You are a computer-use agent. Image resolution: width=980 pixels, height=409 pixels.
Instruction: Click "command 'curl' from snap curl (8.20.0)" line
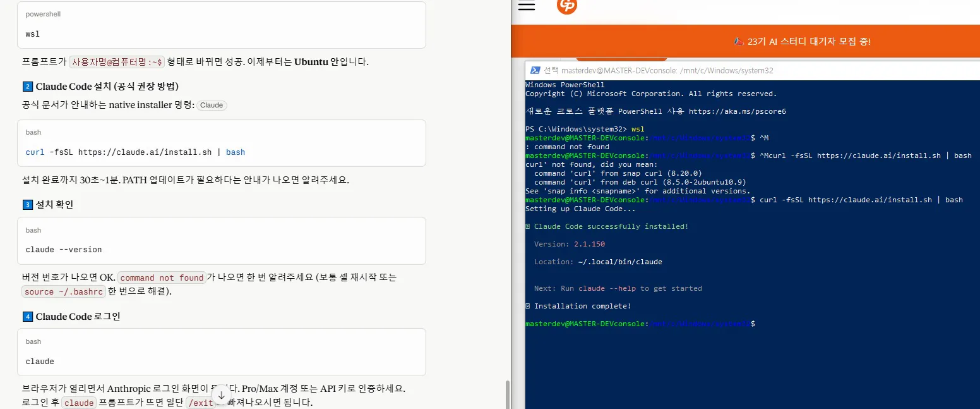[x=618, y=173]
